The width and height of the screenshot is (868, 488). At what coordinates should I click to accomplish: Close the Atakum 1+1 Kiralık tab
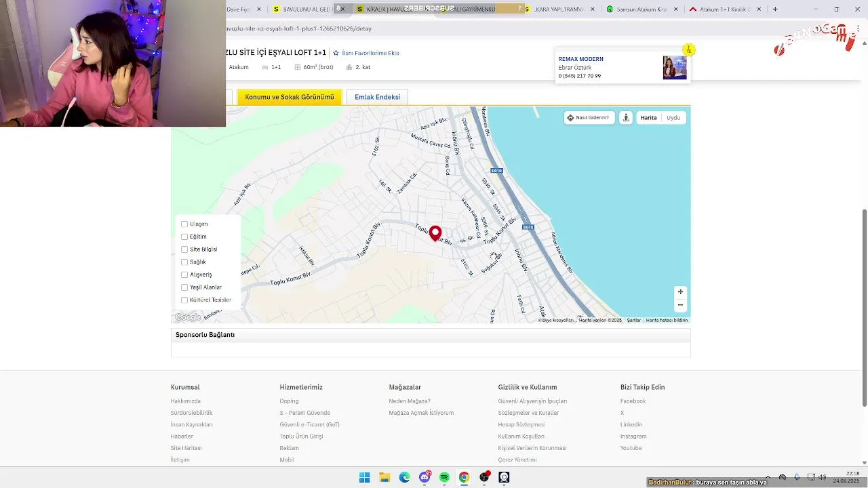[759, 9]
